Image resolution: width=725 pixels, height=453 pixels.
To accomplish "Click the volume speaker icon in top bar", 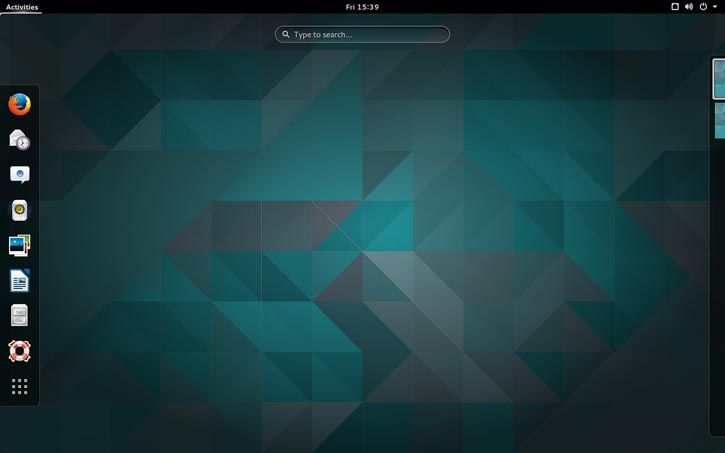I will click(689, 6).
